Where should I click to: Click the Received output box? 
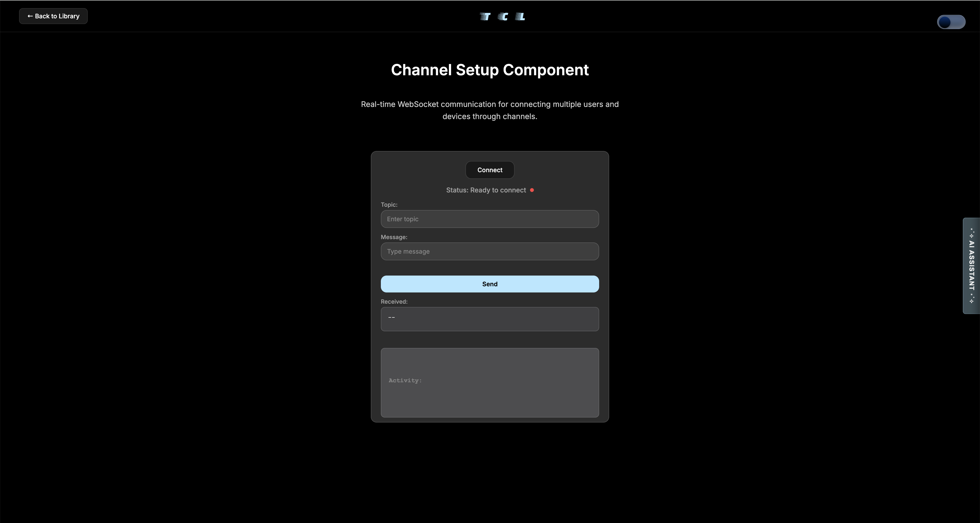(490, 319)
